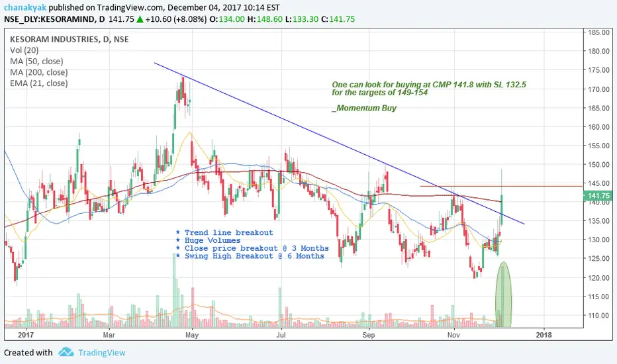Click the green up-arrow change indicator
This screenshot has height=364, width=617.
140,19
